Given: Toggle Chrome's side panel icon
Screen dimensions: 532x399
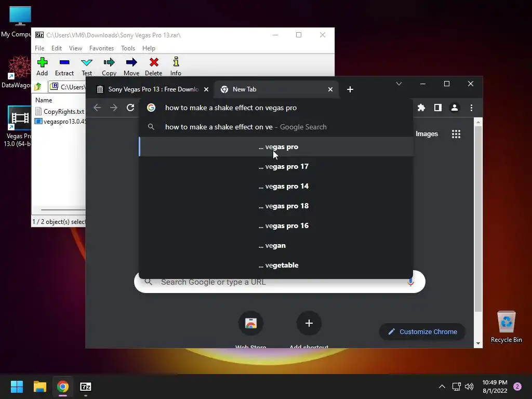Looking at the screenshot, I should [437, 108].
